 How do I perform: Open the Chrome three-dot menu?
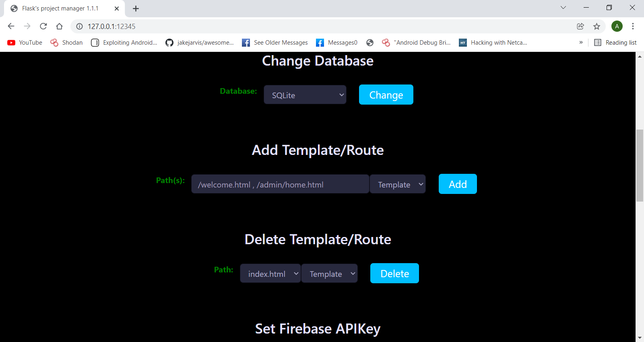[x=633, y=26]
